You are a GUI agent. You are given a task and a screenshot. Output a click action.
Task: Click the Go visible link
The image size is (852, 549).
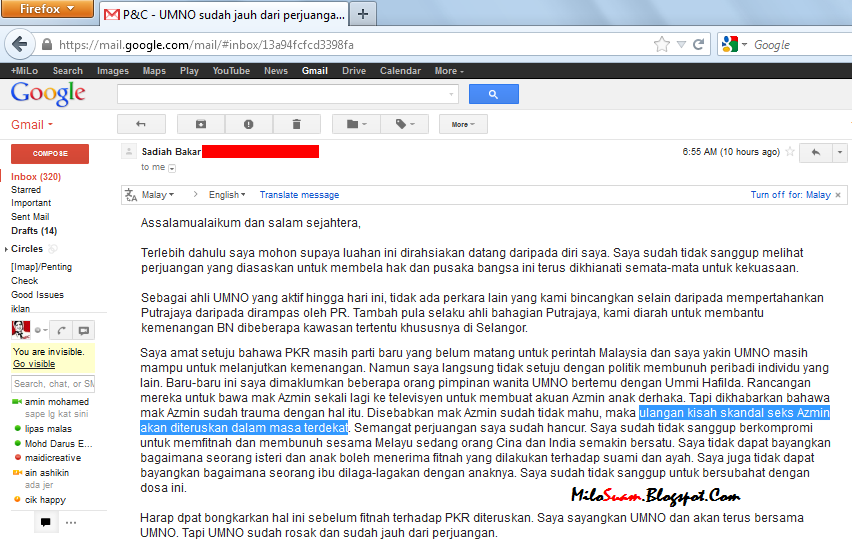pos(34,364)
